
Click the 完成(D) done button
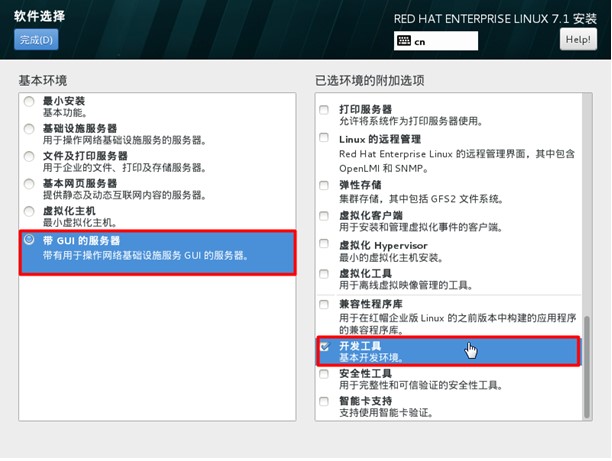click(x=36, y=40)
